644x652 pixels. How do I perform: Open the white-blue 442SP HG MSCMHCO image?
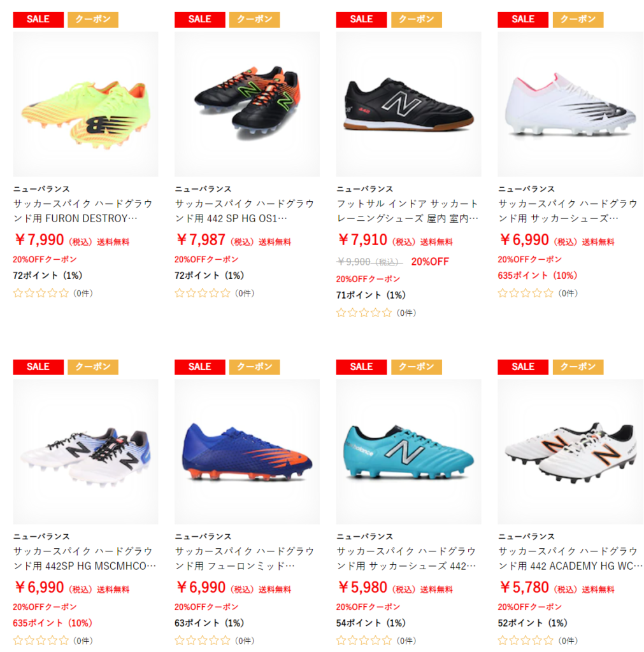point(85,451)
